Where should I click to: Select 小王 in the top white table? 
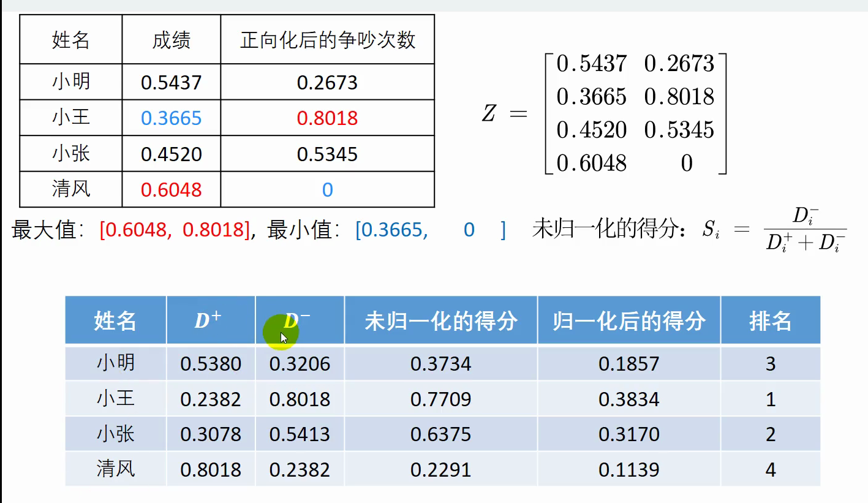pos(71,117)
